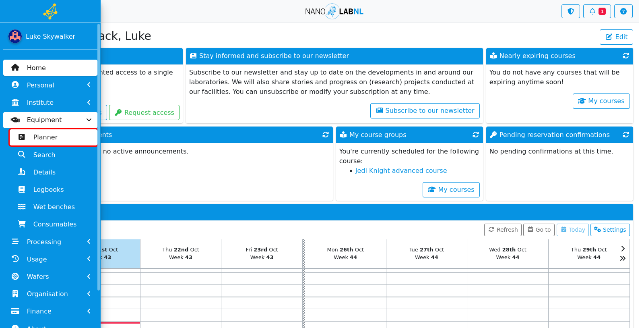Click the Go to date button
This screenshot has height=328, width=644.
(x=539, y=230)
